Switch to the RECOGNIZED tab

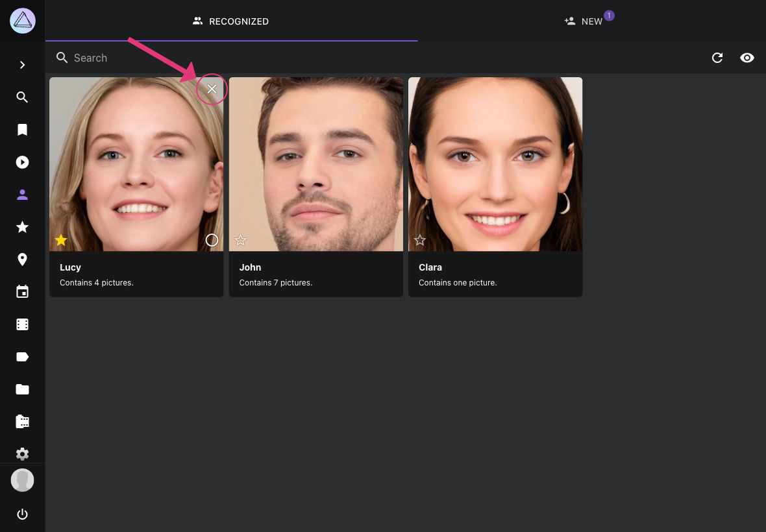pyautogui.click(x=230, y=21)
